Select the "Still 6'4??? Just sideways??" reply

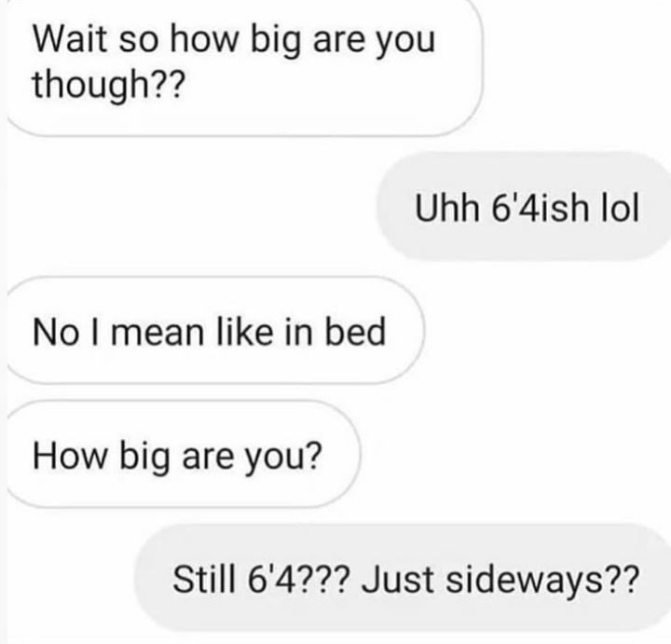tap(404, 579)
